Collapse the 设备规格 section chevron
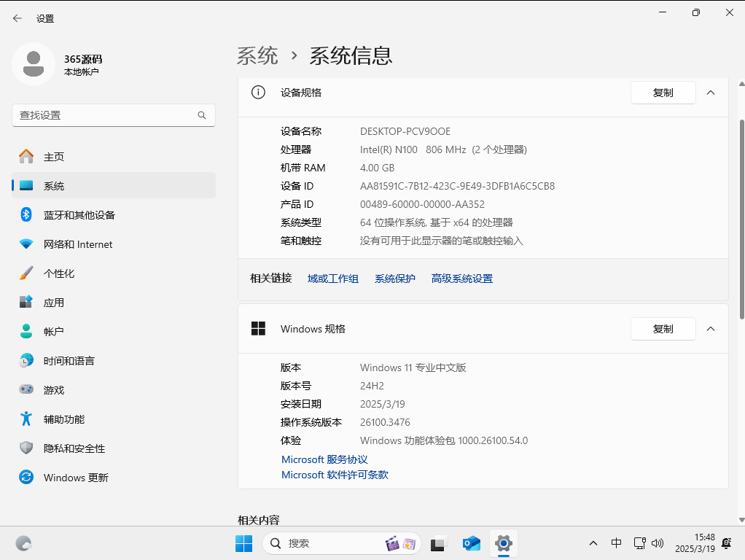This screenshot has width=745, height=560. click(711, 93)
